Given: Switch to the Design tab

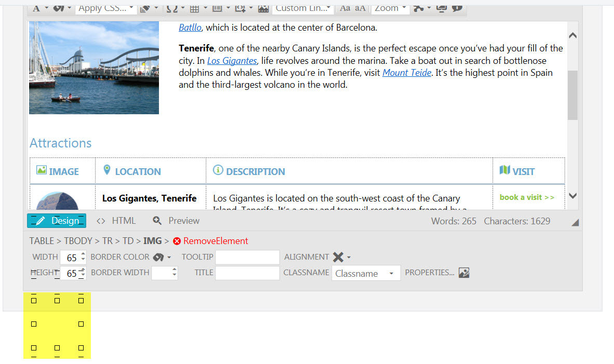Looking at the screenshot, I should pos(57,221).
